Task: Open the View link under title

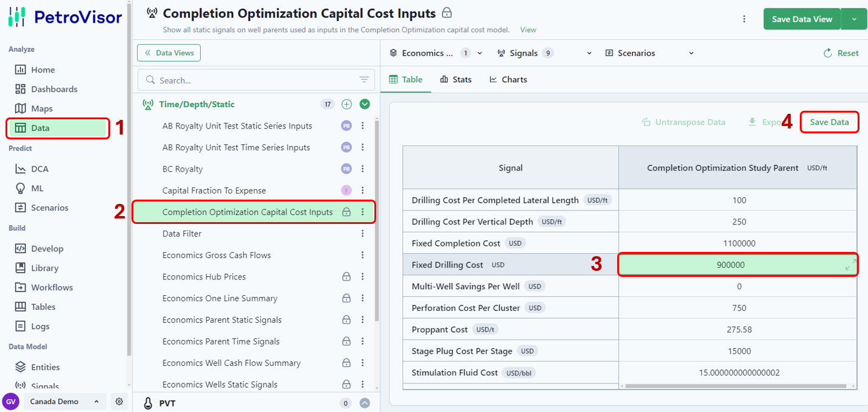Action: click(x=528, y=29)
